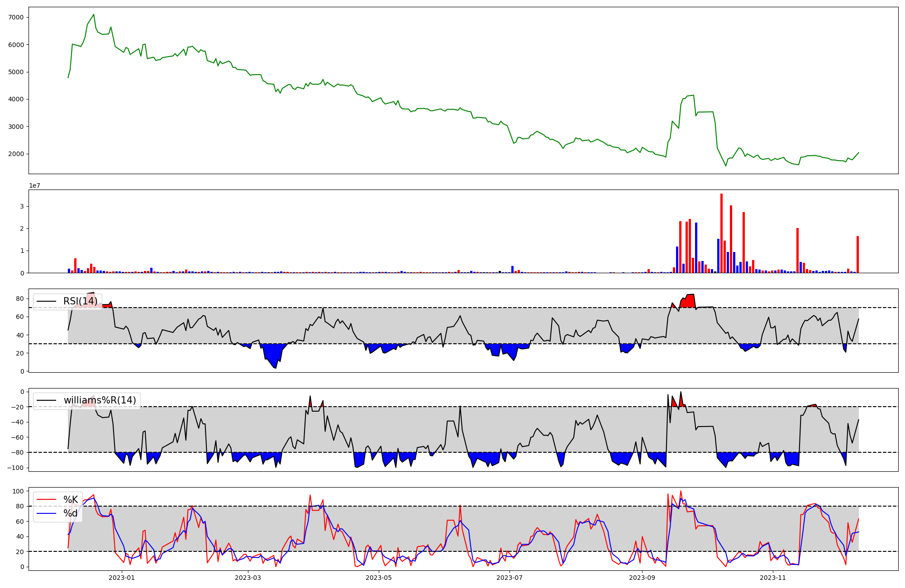The width and height of the screenshot is (905, 588).
Task: Click the 2000 tick on price axis
Action: tap(16, 154)
